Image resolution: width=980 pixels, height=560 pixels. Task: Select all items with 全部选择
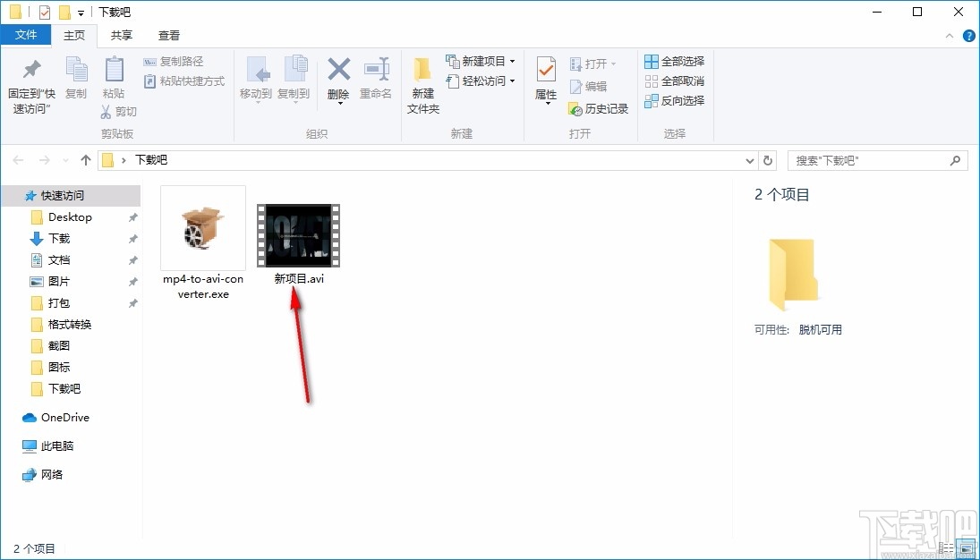[674, 61]
